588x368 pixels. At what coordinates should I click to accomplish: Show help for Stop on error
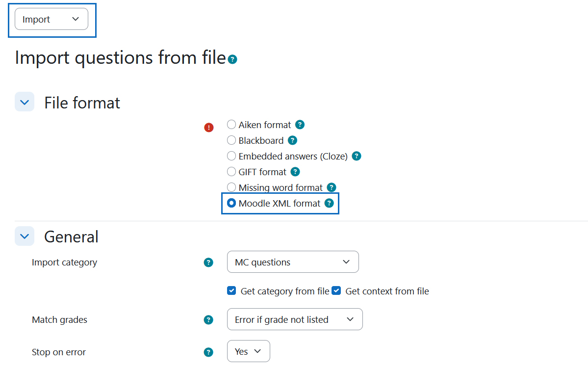coord(208,352)
